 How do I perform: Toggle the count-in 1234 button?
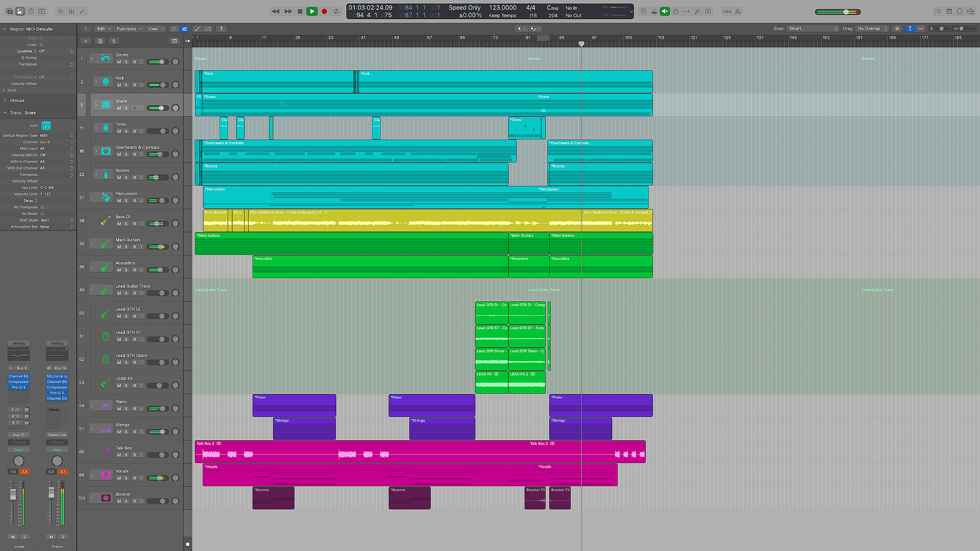click(x=727, y=11)
